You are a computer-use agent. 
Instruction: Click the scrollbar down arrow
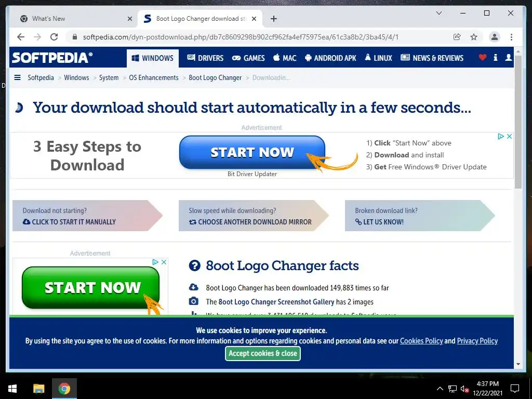(x=518, y=364)
